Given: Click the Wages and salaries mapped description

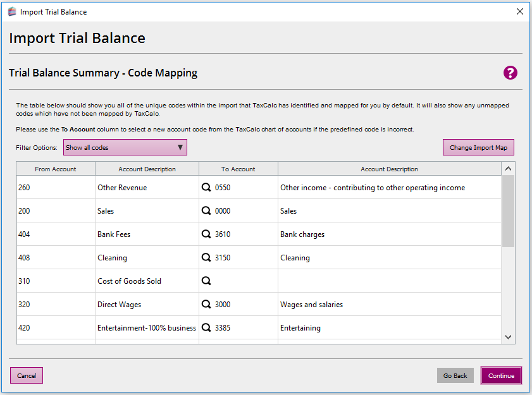Looking at the screenshot, I should 390,304.
